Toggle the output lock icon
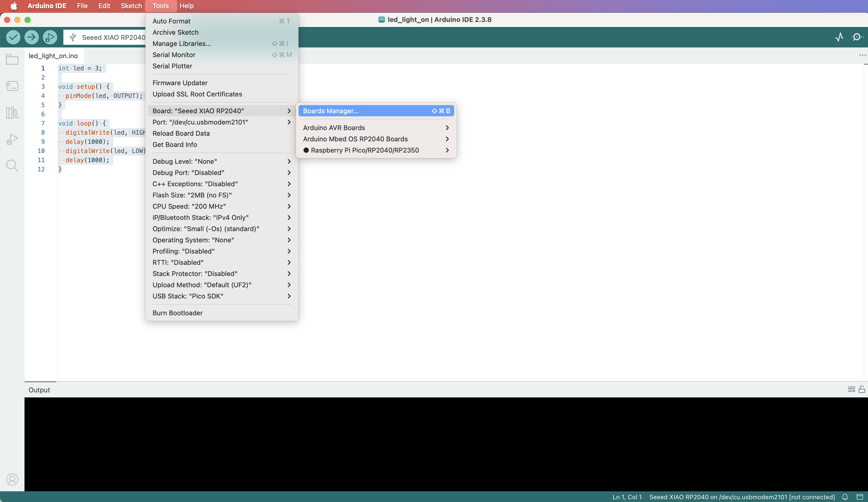868x502 pixels. (x=862, y=390)
